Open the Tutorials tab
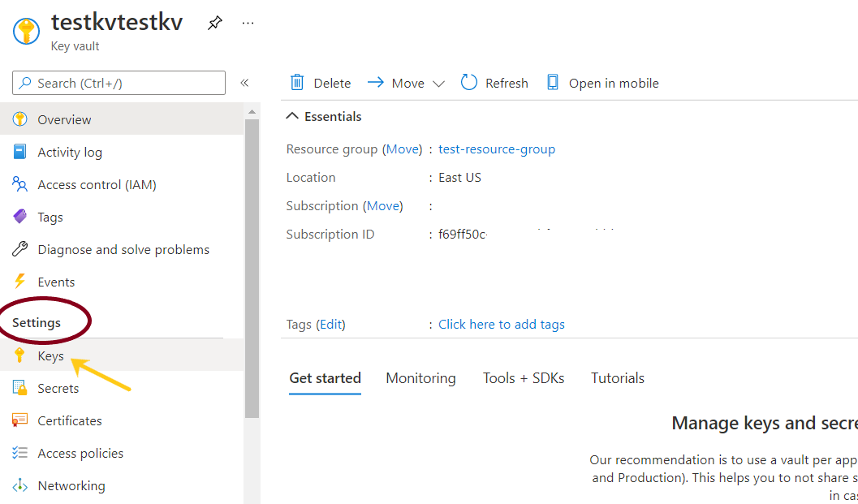 (x=617, y=378)
